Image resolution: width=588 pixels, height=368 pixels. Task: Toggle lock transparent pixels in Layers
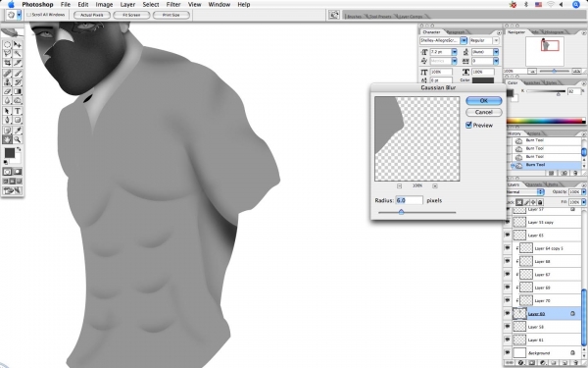tap(519, 202)
